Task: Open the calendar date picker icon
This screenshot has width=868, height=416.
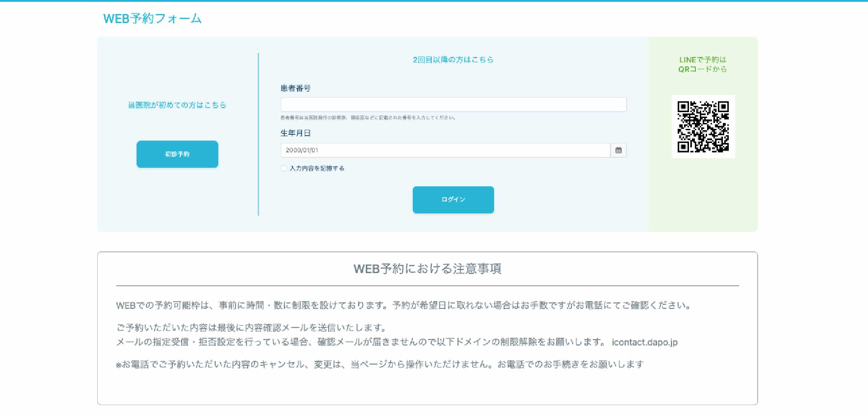Action: click(618, 150)
